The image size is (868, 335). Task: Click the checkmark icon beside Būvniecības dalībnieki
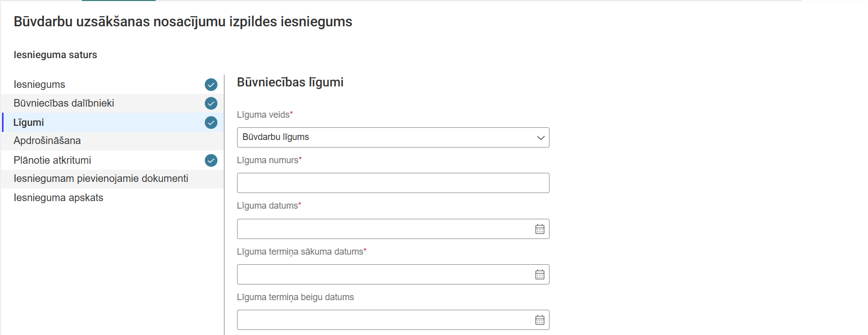pyautogui.click(x=211, y=103)
